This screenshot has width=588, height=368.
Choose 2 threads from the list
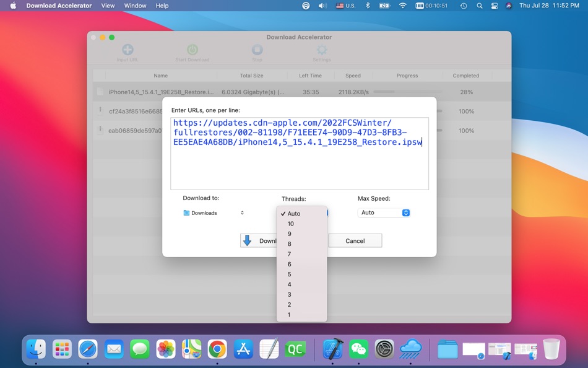click(x=301, y=305)
